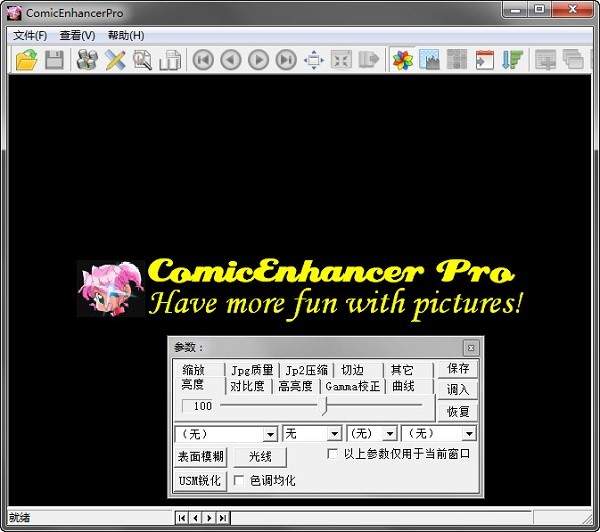The height and width of the screenshot is (532, 600).
Task: Jump to last image in the toolbar
Action: (286, 60)
